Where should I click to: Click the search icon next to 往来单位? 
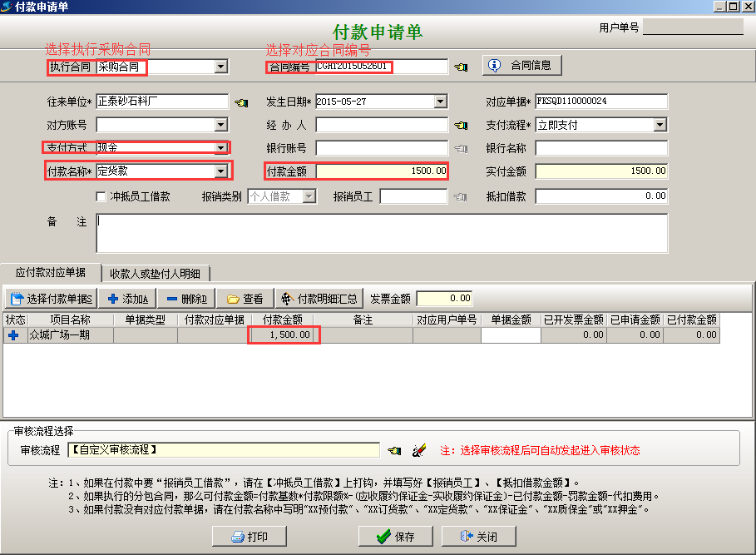pos(241,102)
